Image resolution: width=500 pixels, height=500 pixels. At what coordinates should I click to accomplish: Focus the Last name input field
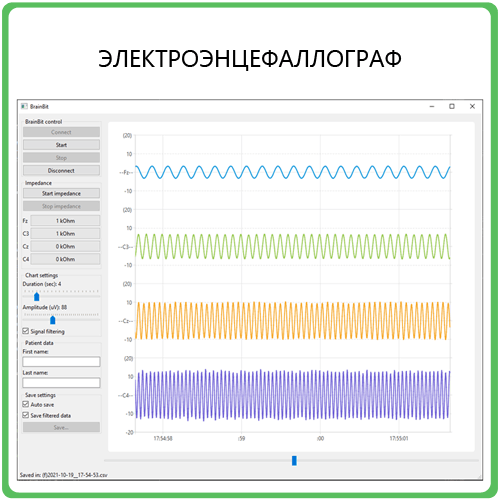click(x=61, y=383)
